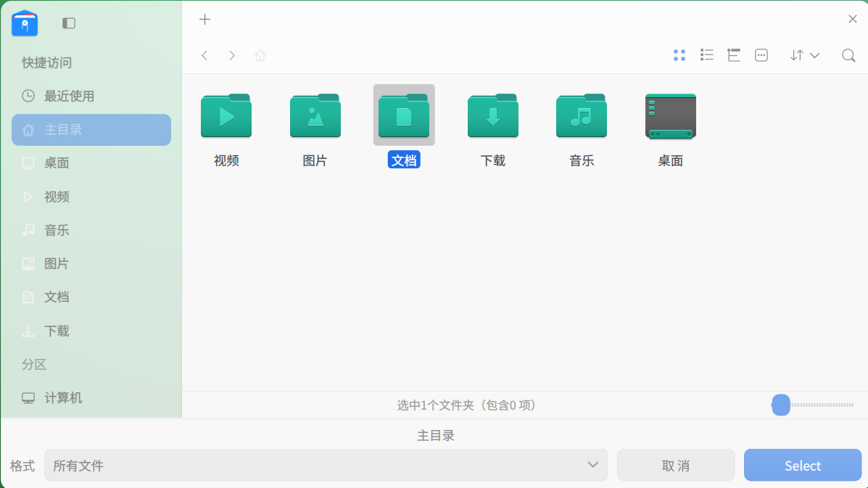This screenshot has width=868, height=488.
Task: Go to 桌面 in the sidebar
Action: point(91,162)
